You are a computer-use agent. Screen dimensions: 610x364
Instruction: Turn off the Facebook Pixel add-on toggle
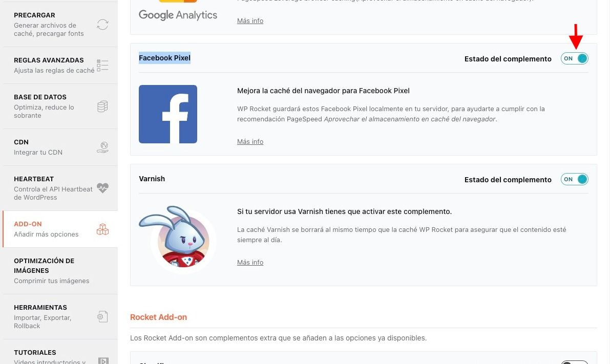coord(575,58)
